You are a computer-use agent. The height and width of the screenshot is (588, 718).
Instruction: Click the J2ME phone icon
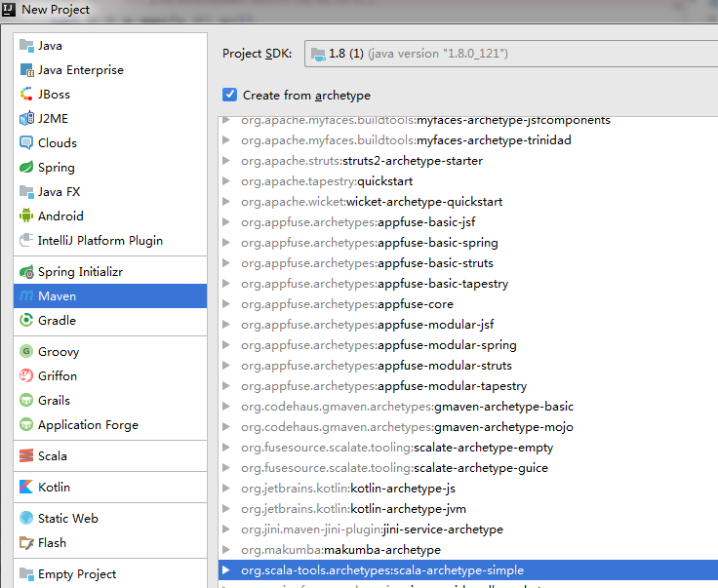26,119
